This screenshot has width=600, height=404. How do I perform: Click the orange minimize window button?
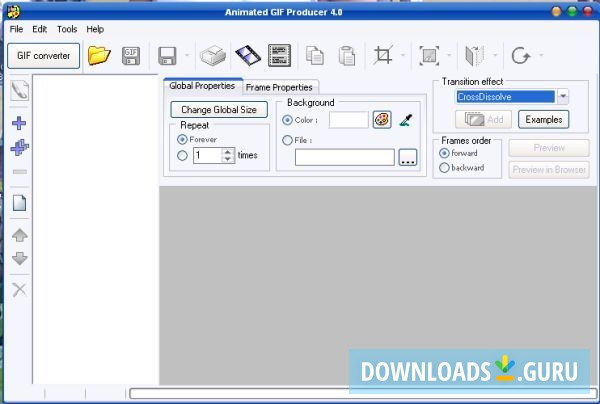pos(556,12)
